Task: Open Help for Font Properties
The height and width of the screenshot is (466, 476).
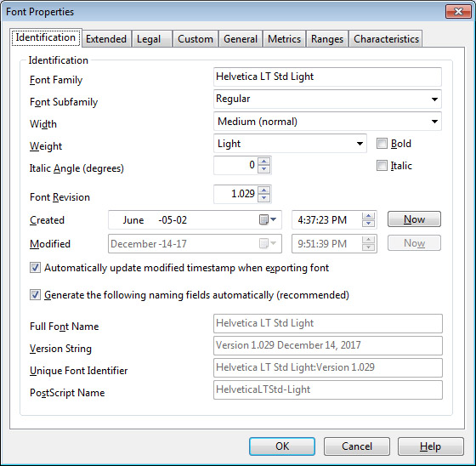Action: 431,446
